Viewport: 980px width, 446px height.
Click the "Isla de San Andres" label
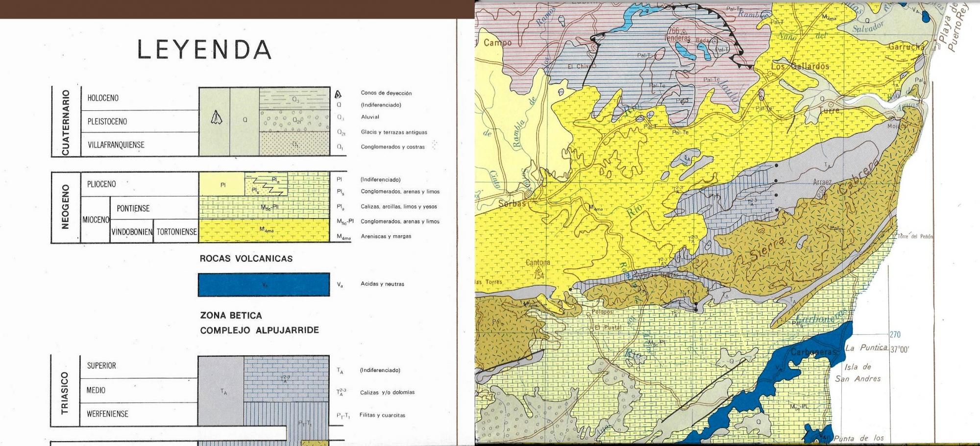[857, 373]
